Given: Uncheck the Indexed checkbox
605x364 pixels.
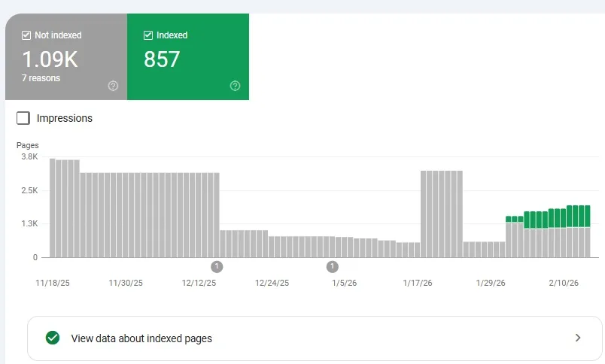Looking at the screenshot, I should (148, 35).
